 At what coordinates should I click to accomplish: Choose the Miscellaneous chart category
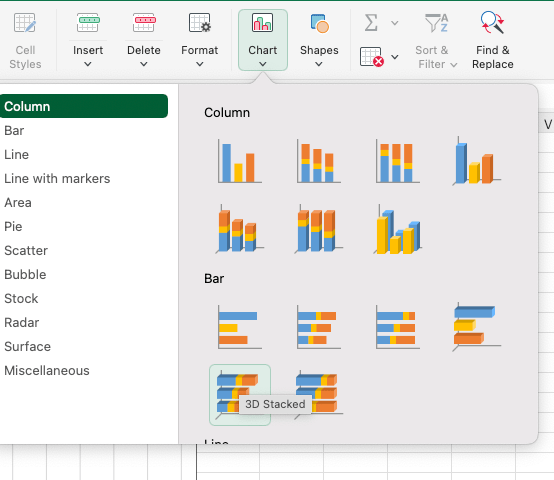point(47,371)
